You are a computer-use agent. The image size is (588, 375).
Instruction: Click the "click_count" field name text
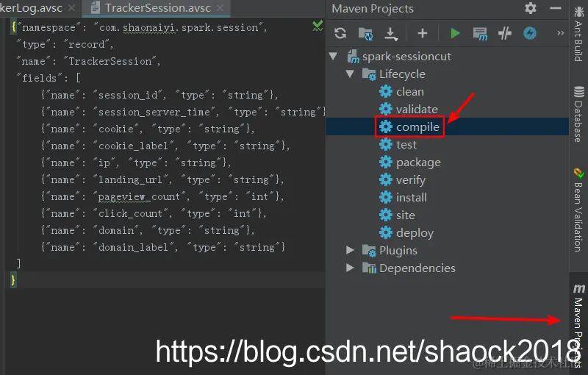click(131, 213)
